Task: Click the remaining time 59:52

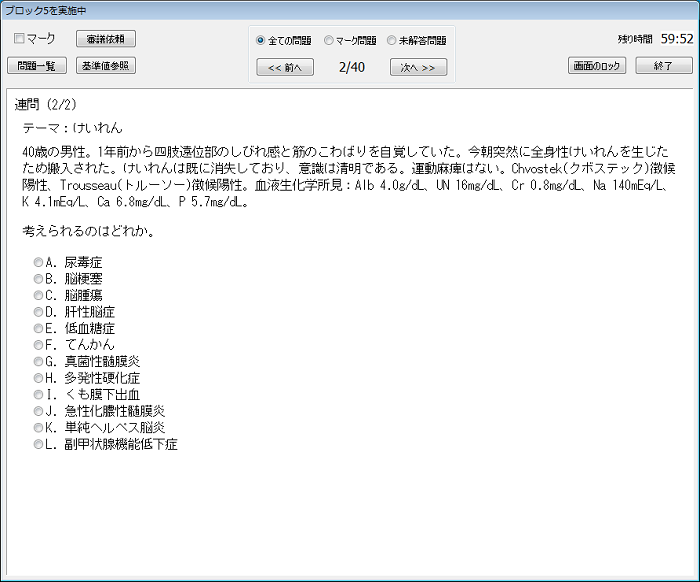Action: click(677, 39)
